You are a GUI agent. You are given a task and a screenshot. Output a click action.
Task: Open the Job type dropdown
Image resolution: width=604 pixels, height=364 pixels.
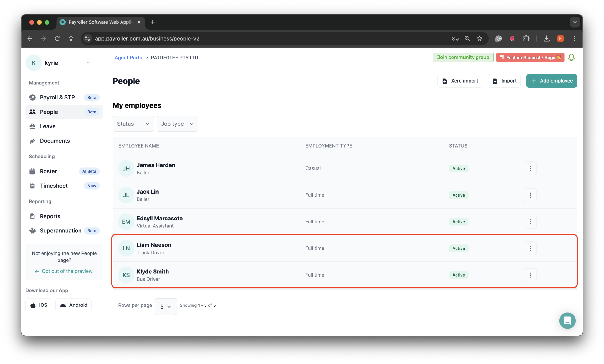177,124
